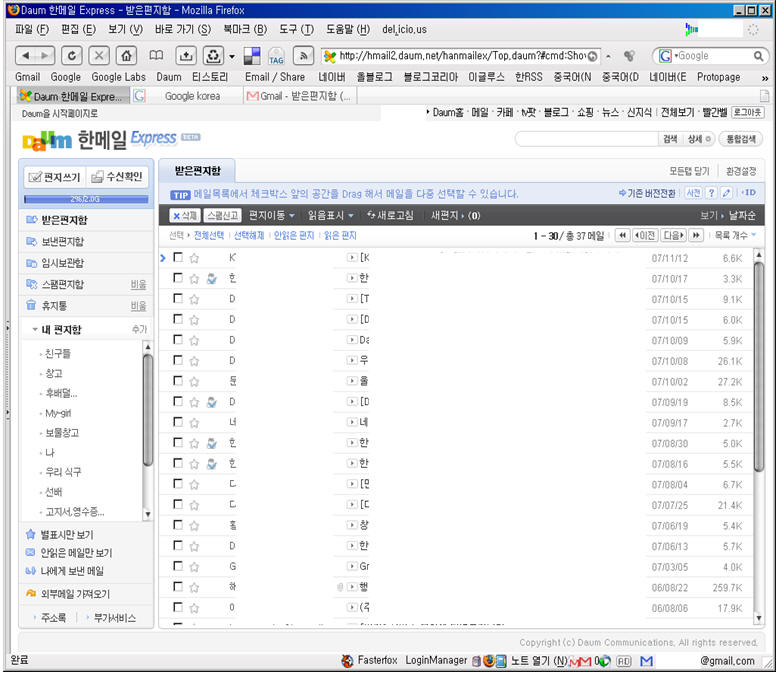This screenshot has height=673, width=777.
Task: Click the Daum mail search input field
Action: 586,139
